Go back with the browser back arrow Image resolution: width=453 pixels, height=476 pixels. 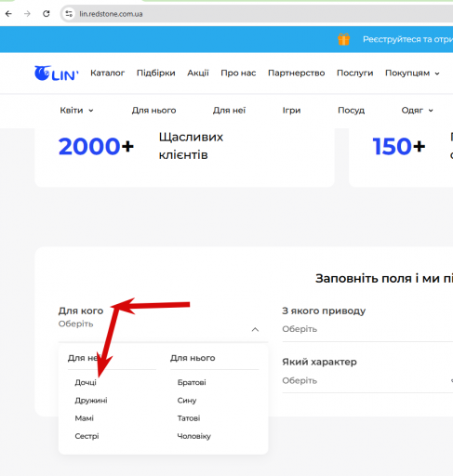pos(8,14)
